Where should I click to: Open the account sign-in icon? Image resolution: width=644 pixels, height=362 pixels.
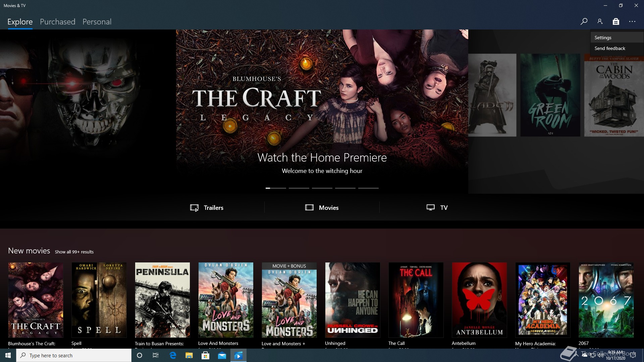[600, 21]
